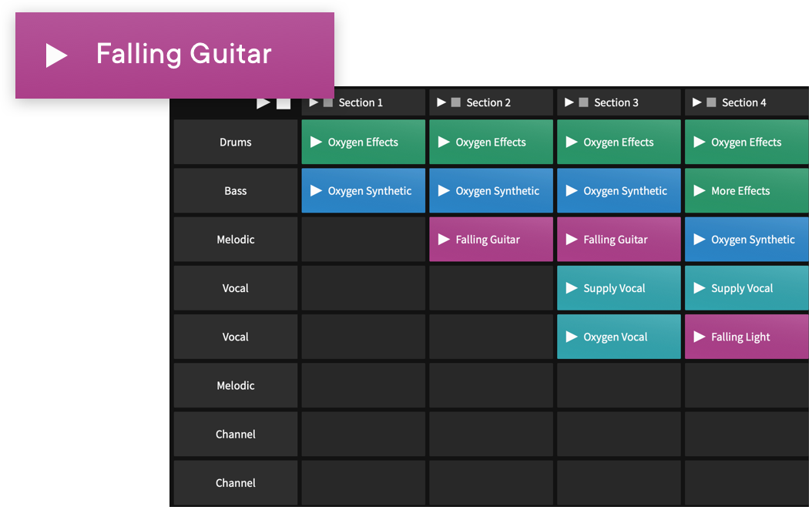This screenshot has height=510, width=812.
Task: Select the Drums channel header
Action: [x=235, y=143]
